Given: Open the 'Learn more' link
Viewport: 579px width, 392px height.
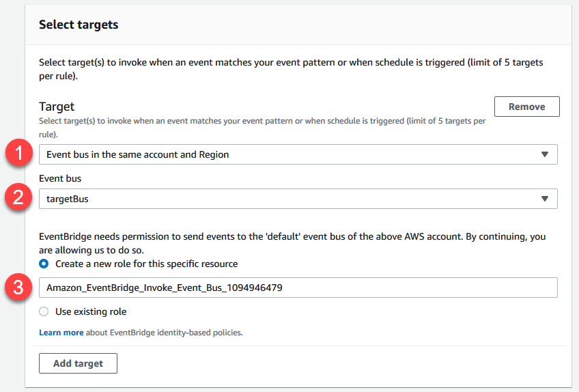Looking at the screenshot, I should [x=61, y=333].
